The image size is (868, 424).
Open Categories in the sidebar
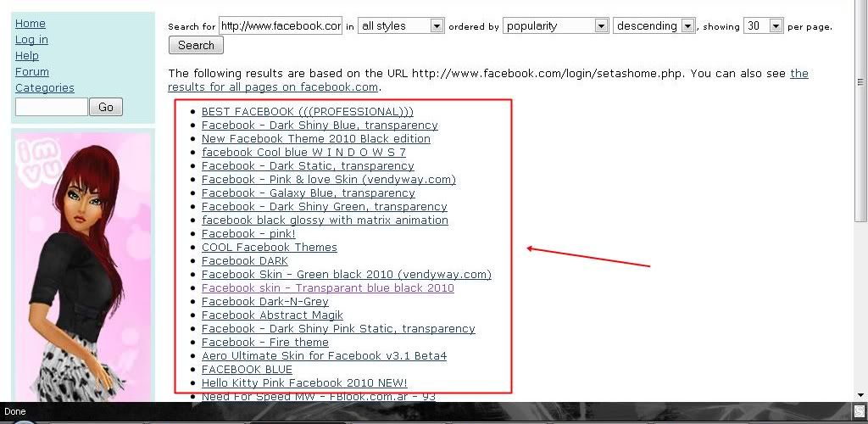pyautogui.click(x=45, y=88)
